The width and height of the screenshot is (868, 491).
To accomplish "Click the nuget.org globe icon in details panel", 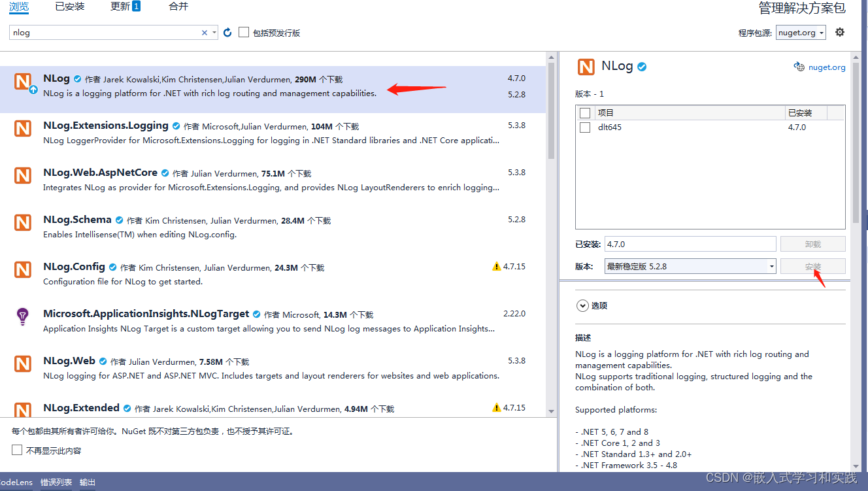I will [x=798, y=67].
